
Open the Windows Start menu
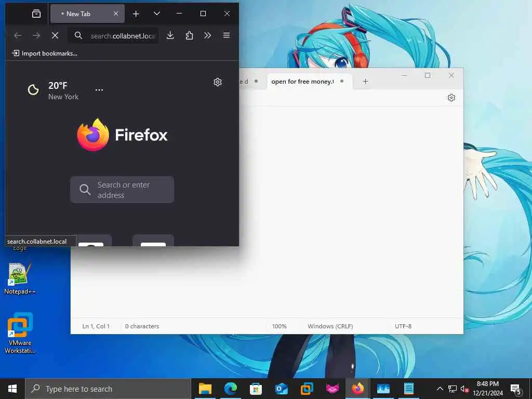click(x=12, y=389)
